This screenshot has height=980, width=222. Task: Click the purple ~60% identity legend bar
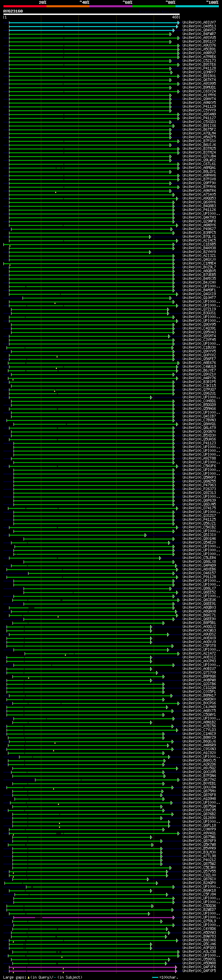[x=111, y=6]
